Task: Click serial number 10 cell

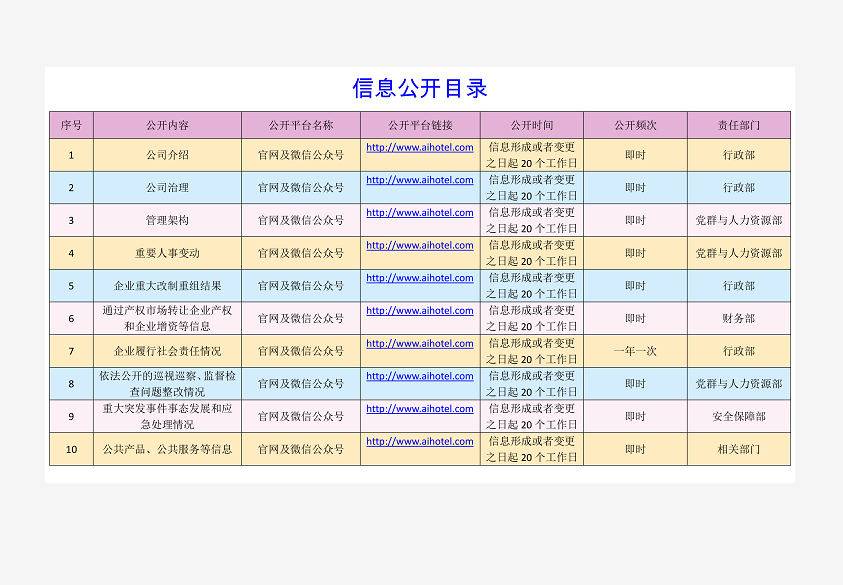Action: [72, 450]
